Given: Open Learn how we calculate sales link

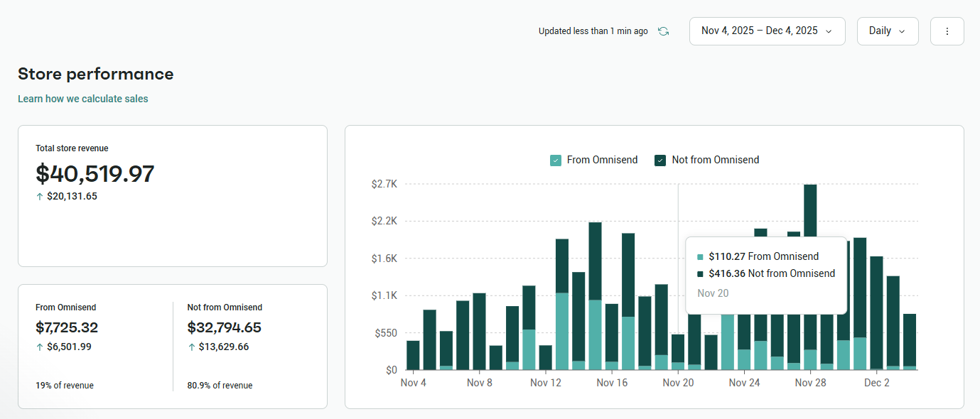Looking at the screenshot, I should click(x=83, y=99).
